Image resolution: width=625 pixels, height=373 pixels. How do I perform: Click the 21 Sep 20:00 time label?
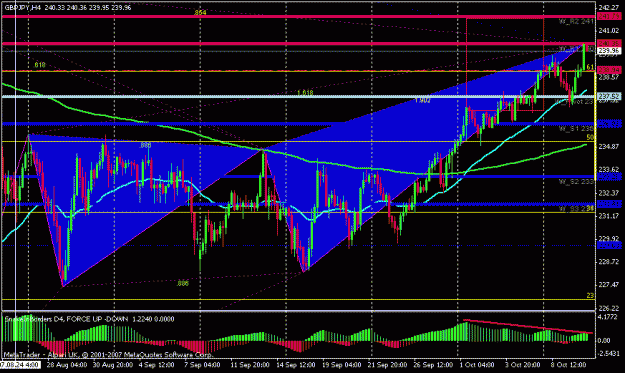(387, 365)
